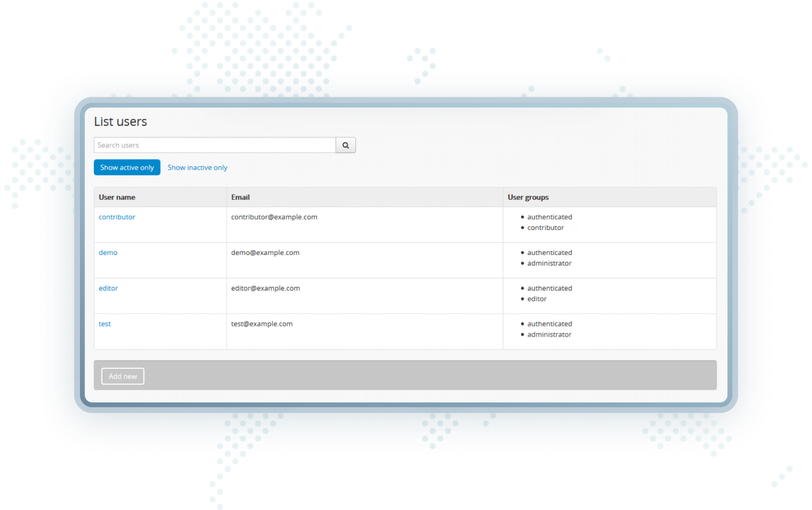This screenshot has height=510, width=812.
Task: Select Show active only filter
Action: tap(127, 167)
